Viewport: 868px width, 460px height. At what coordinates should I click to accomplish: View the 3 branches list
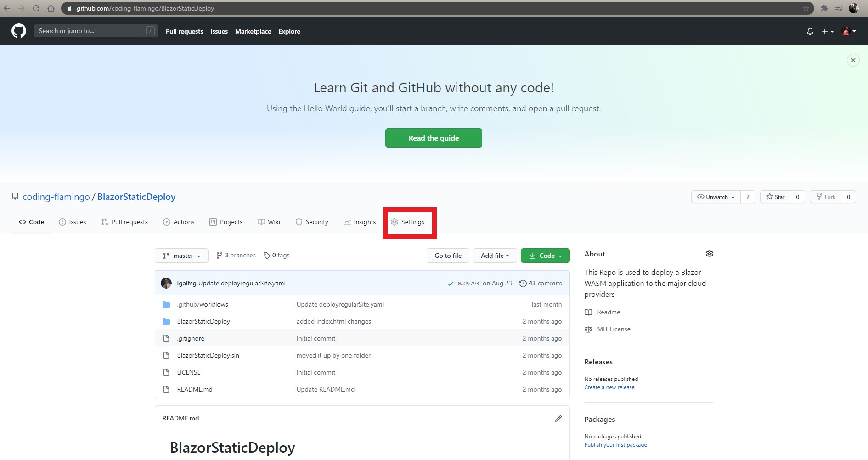pyautogui.click(x=236, y=256)
